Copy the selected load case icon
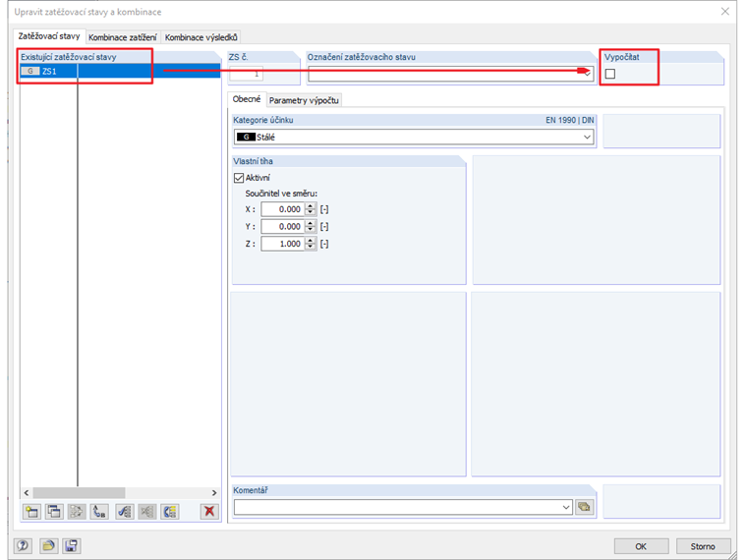The height and width of the screenshot is (560, 747). (54, 512)
